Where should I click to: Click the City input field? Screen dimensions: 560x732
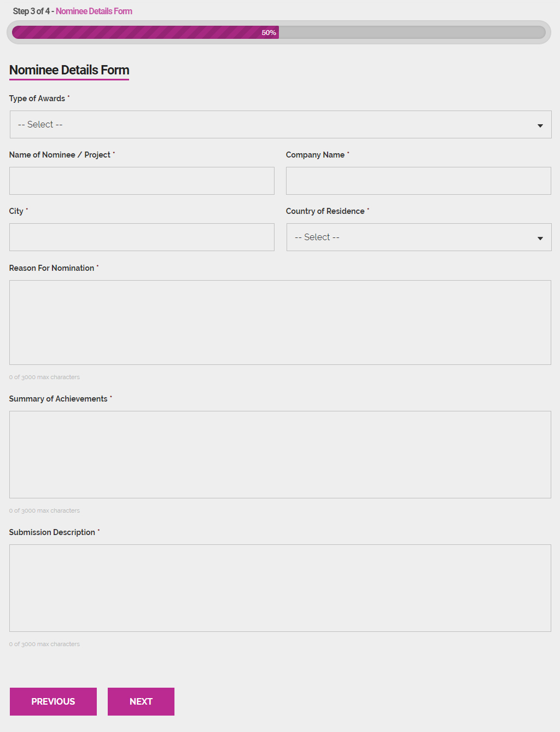tap(142, 237)
